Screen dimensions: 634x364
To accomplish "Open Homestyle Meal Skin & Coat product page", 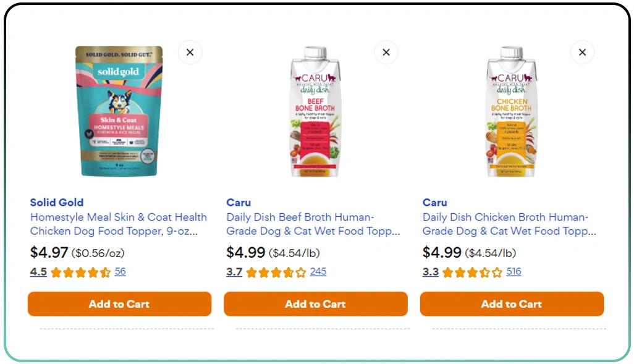I will point(119,224).
